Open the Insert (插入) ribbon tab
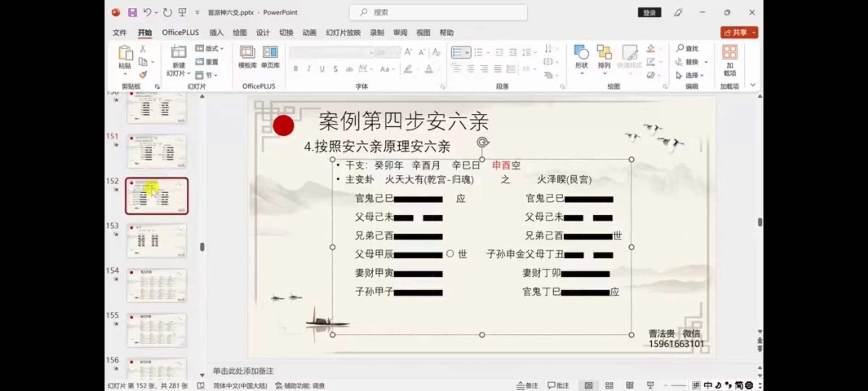 tap(216, 33)
